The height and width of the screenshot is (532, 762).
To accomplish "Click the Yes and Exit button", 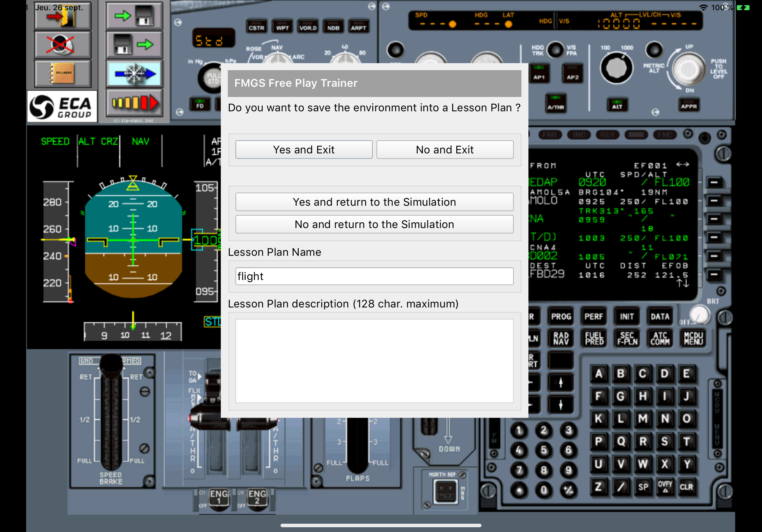I will point(304,150).
